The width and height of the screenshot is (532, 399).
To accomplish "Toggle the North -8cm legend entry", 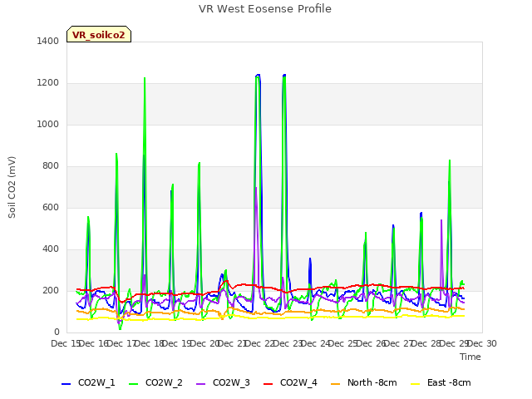I will pyautogui.click(x=364, y=382).
